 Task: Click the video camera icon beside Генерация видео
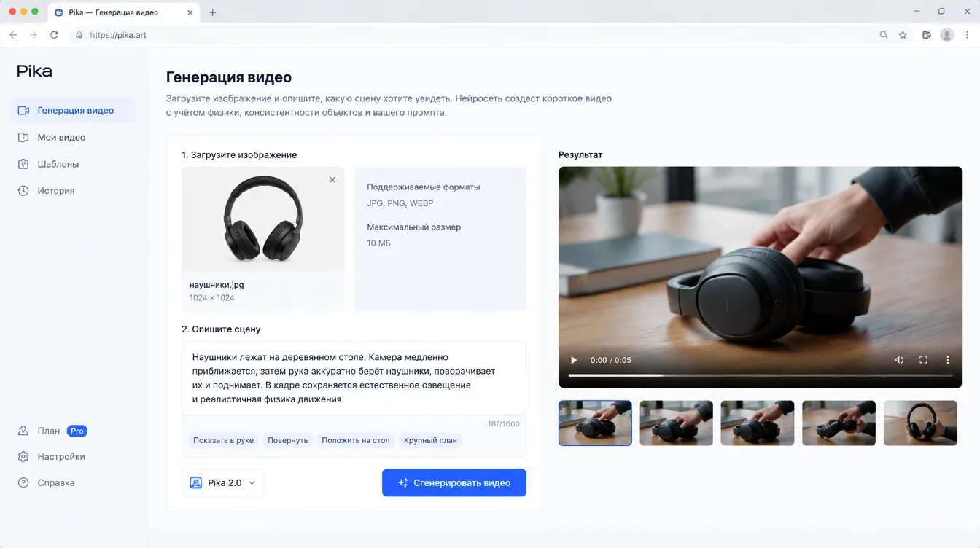pos(23,111)
